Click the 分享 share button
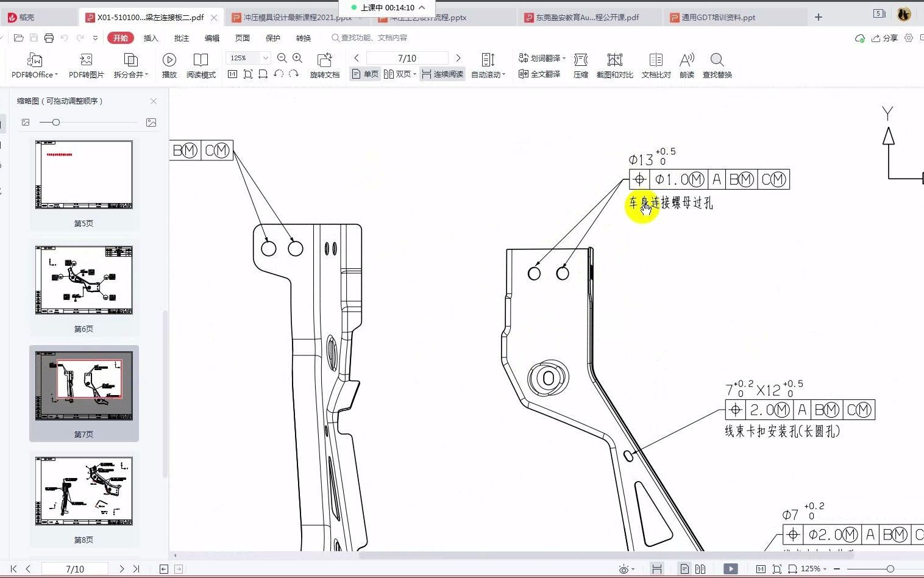 pyautogui.click(x=885, y=38)
